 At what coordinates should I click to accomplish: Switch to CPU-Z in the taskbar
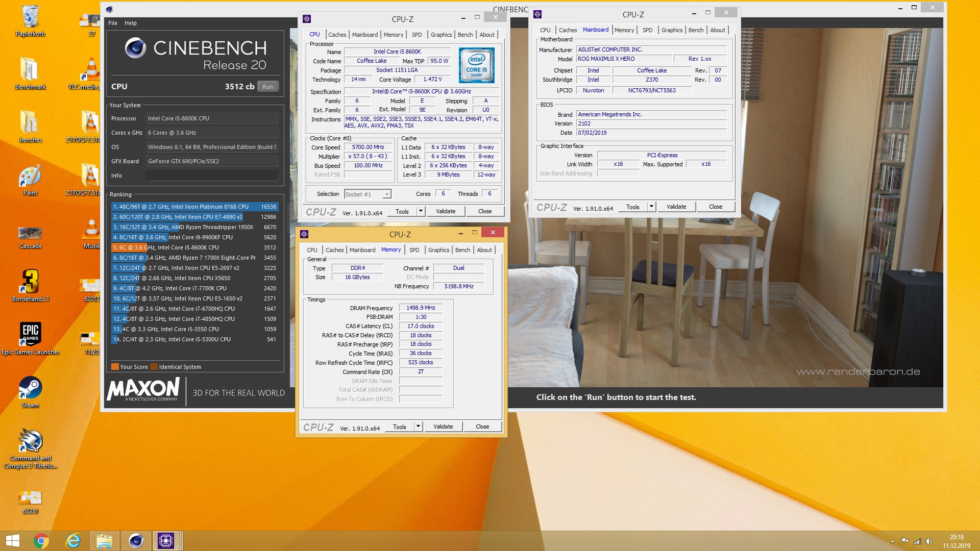pos(165,541)
